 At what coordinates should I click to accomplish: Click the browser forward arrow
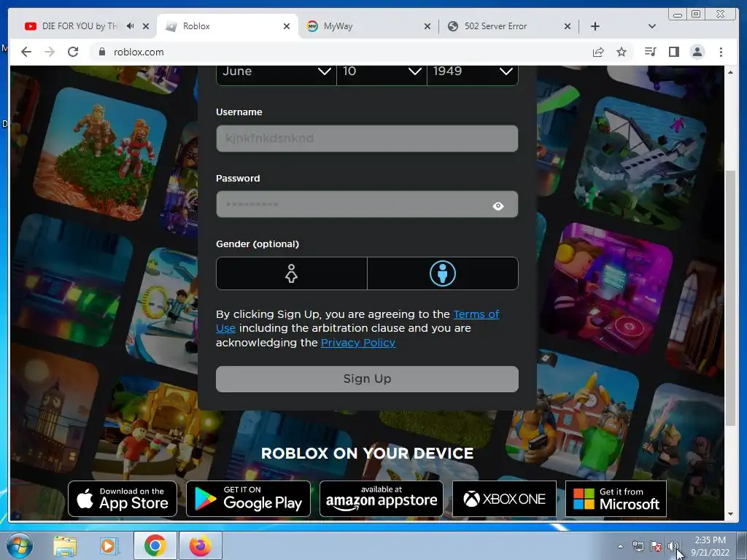point(50,52)
